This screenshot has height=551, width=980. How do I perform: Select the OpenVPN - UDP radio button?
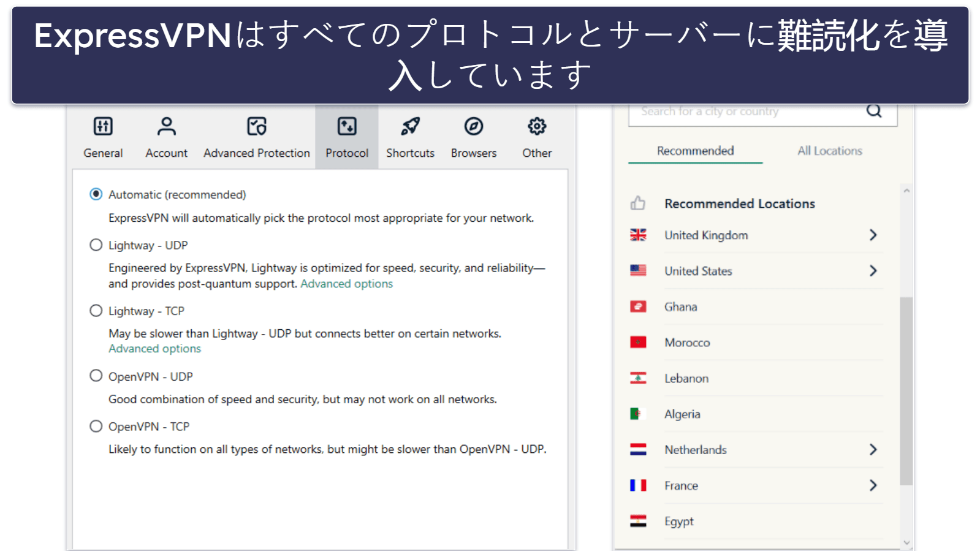tap(96, 376)
